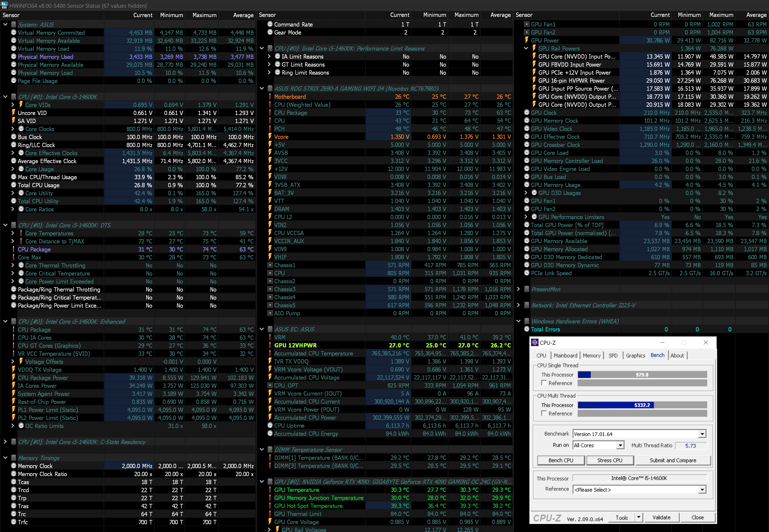The width and height of the screenshot is (769, 532).
Task: Click the clock icon beside CPU Uptime
Action: [270, 425]
